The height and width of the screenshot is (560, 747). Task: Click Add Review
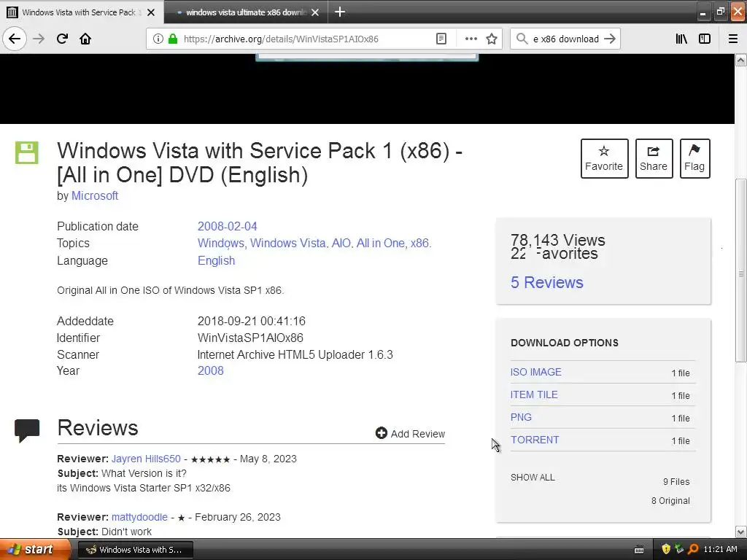tap(410, 434)
